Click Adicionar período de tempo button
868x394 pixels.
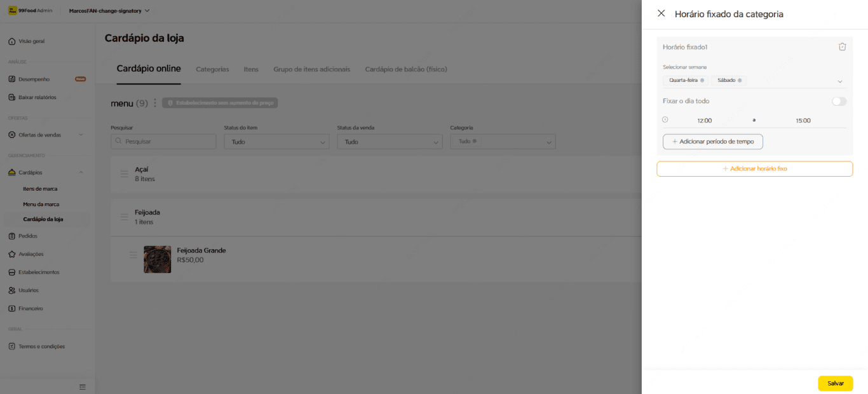(712, 142)
